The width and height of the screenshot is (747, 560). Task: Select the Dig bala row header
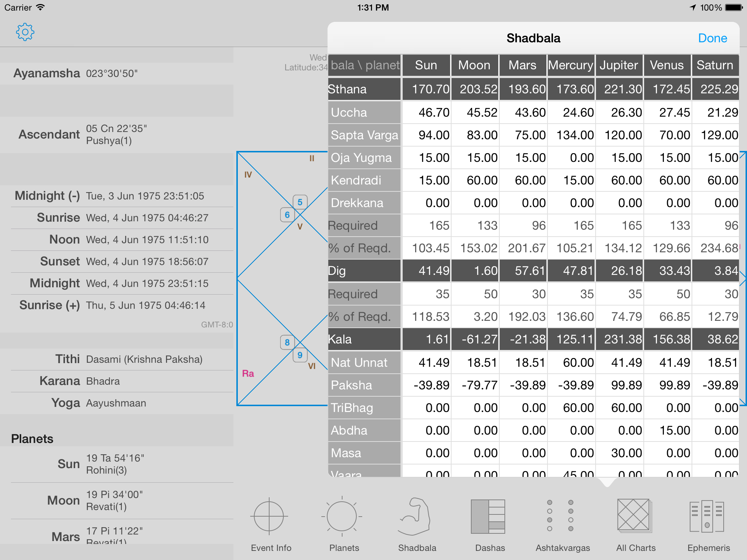(x=364, y=271)
